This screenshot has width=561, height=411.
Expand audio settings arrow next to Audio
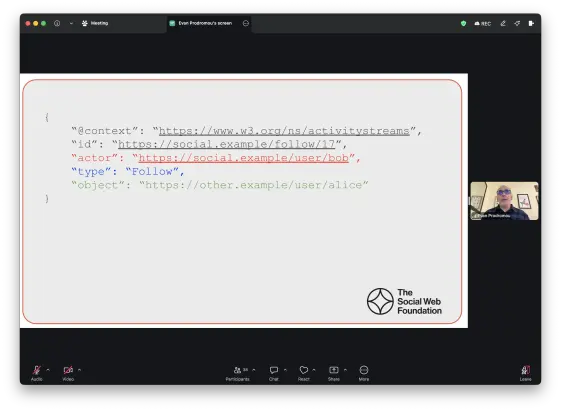click(x=48, y=370)
